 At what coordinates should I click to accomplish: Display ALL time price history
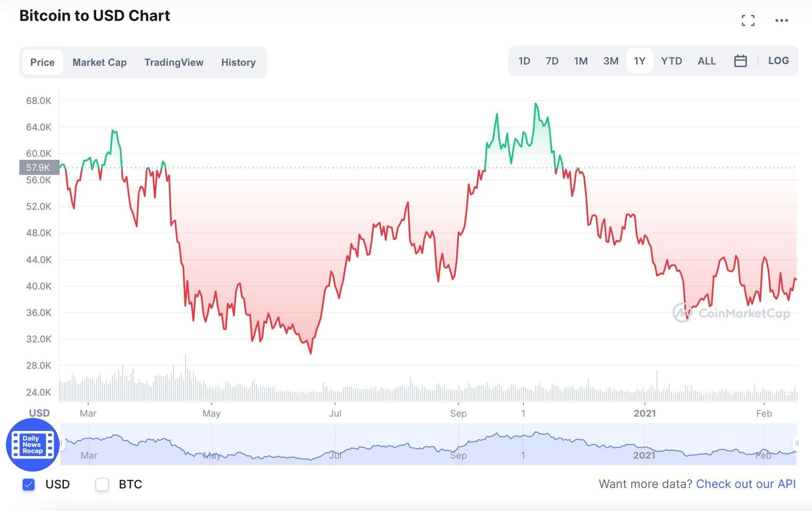point(706,61)
